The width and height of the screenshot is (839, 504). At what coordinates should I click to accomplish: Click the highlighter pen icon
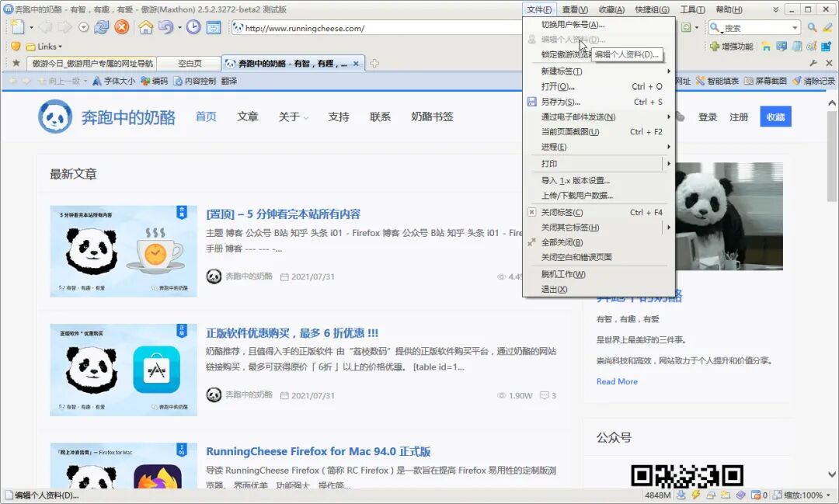pos(828,27)
